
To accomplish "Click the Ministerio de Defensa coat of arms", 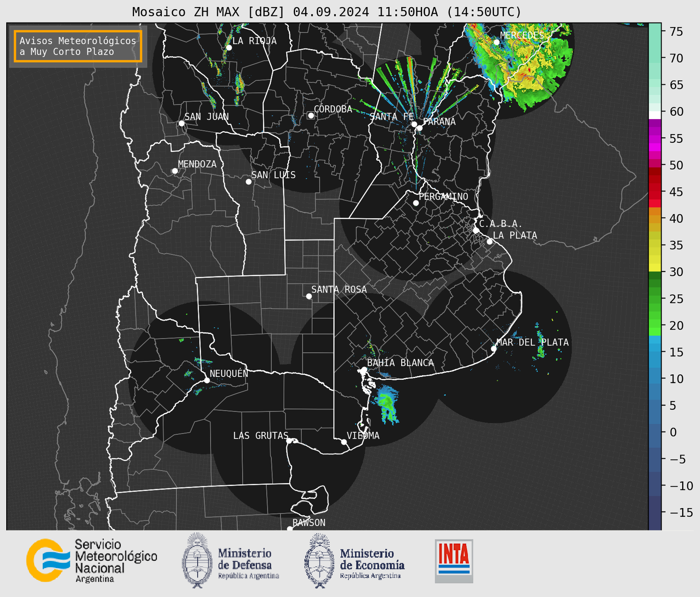I will 197,560.
